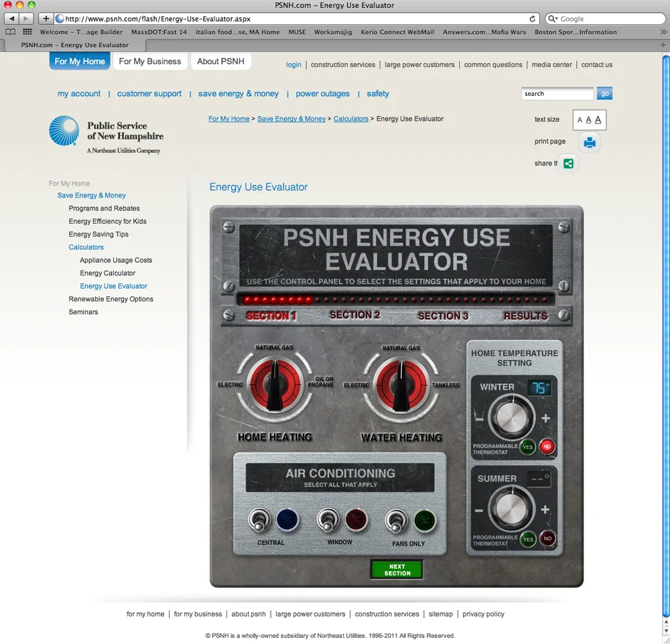Set summer programmable thermostat to YES
Viewport: 670px width, 644px height.
point(528,539)
